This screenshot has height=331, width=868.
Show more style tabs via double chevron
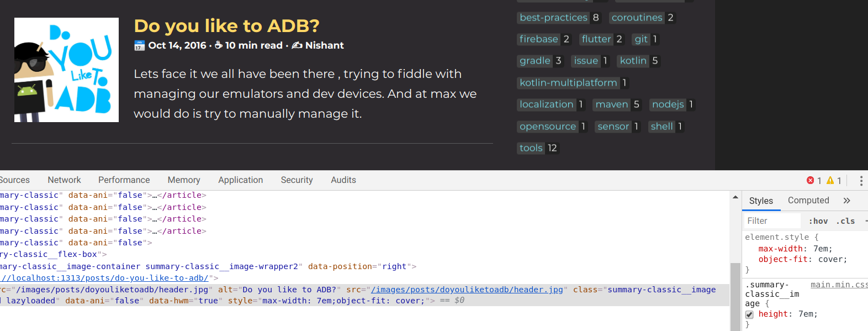point(847,201)
